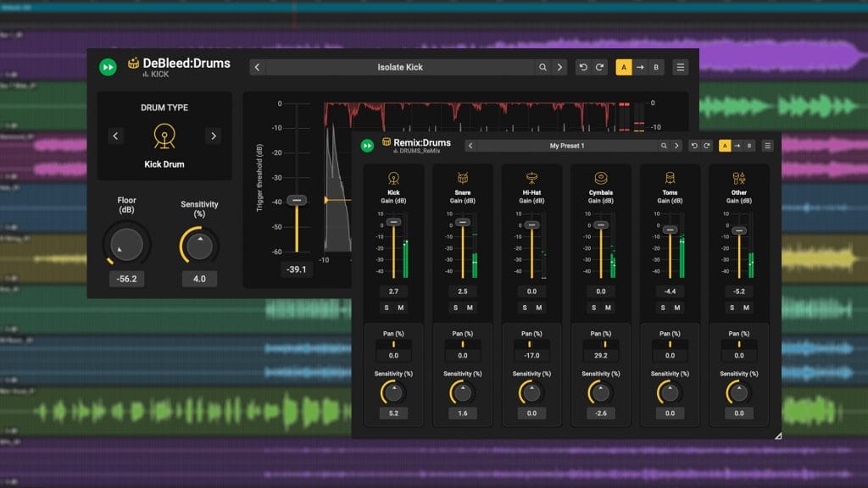Image resolution: width=868 pixels, height=488 pixels.
Task: Switch Remix:Drums to preset B
Action: (750, 145)
